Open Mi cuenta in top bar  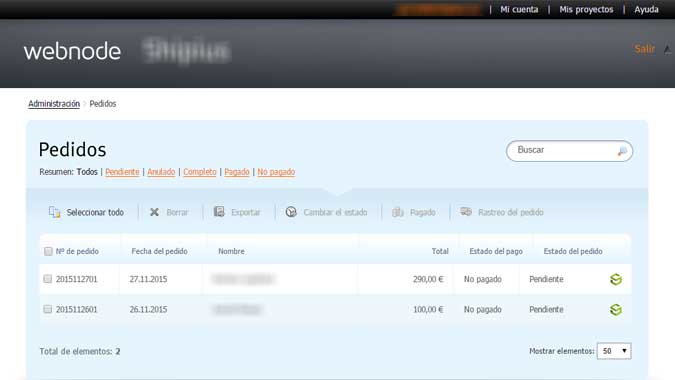coord(519,9)
